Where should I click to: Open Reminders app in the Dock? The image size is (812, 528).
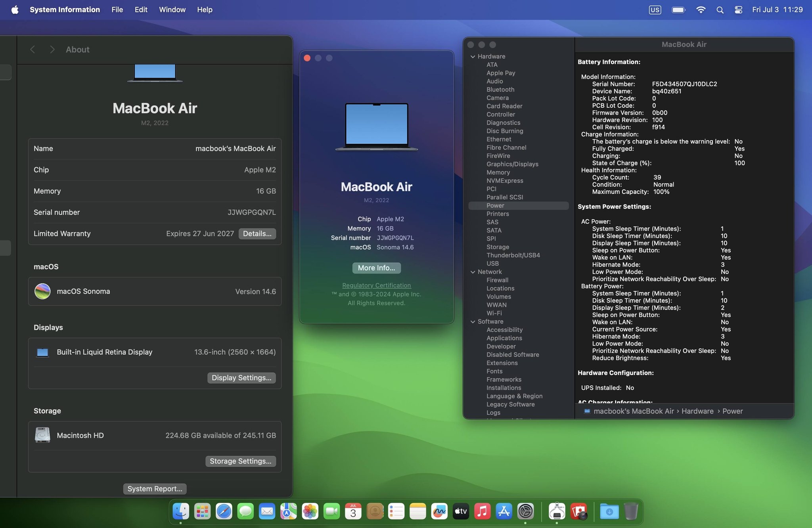pos(396,511)
